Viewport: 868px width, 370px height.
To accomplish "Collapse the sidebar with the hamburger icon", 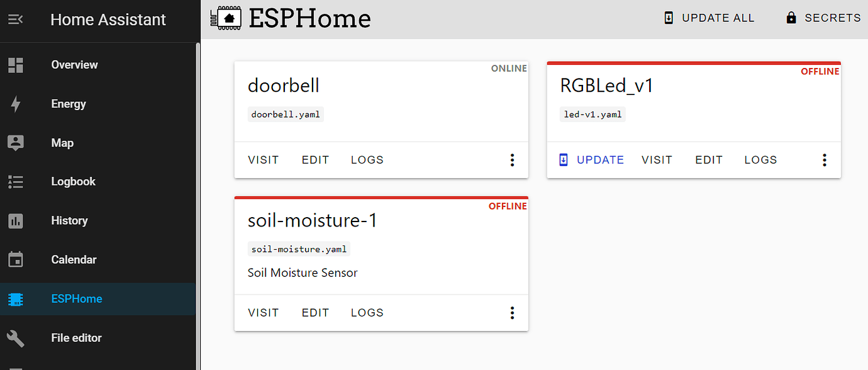I will [x=17, y=20].
